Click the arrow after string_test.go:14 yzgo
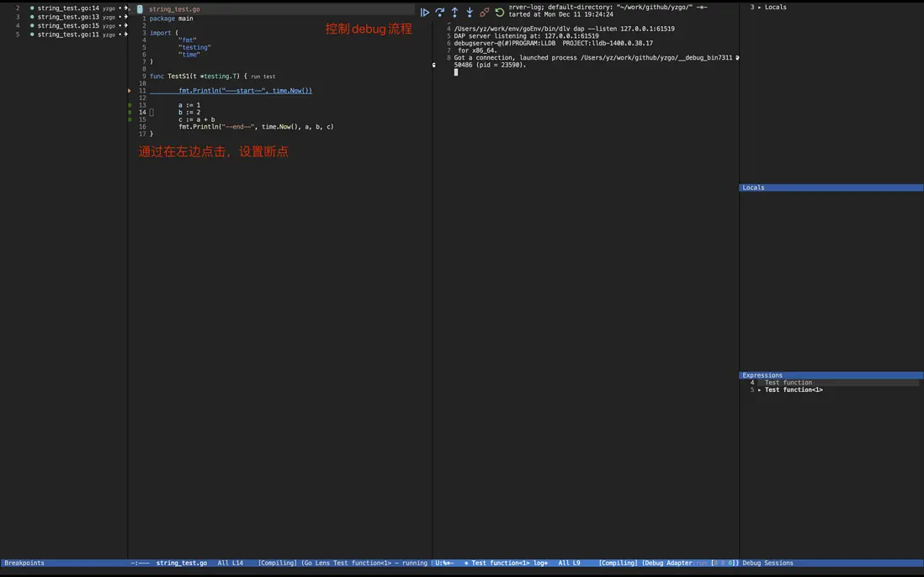 (125, 8)
